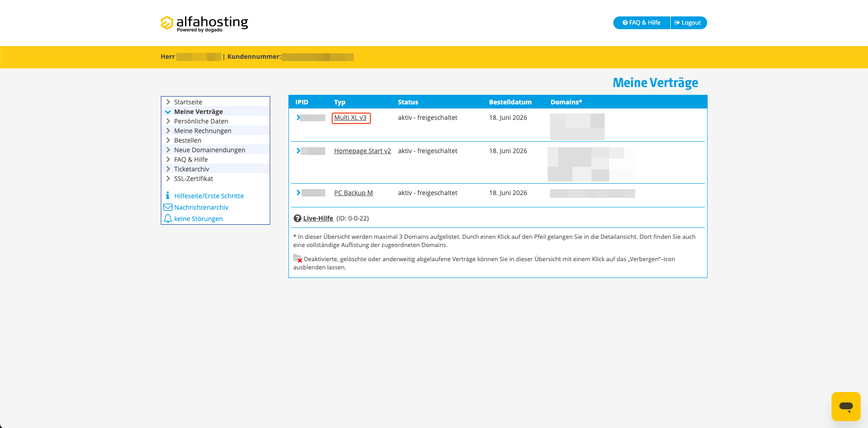The width and height of the screenshot is (868, 428).
Task: Click chevron next to SSL-Zertifikat
Action: [168, 179]
